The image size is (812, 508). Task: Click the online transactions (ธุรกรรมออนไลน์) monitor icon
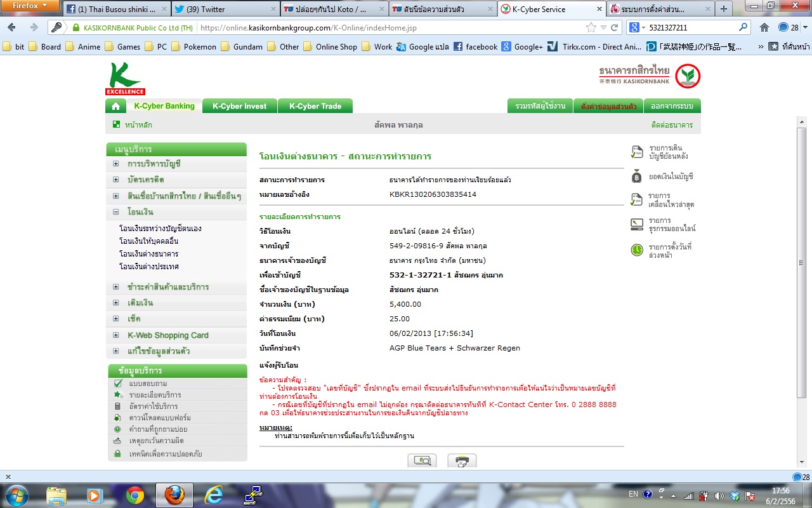click(x=637, y=224)
